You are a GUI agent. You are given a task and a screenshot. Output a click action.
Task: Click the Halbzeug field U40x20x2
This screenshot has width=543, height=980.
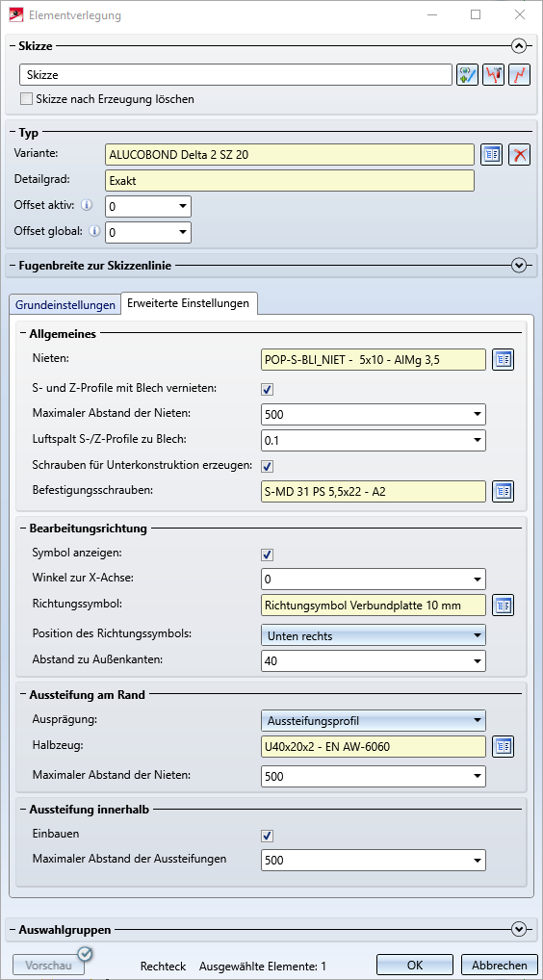coord(373,746)
